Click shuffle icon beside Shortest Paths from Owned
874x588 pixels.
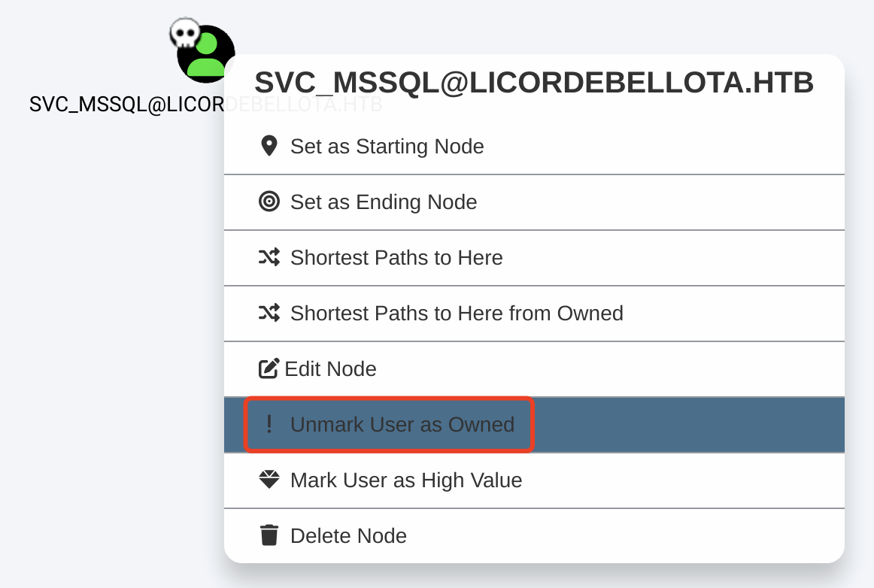click(269, 313)
